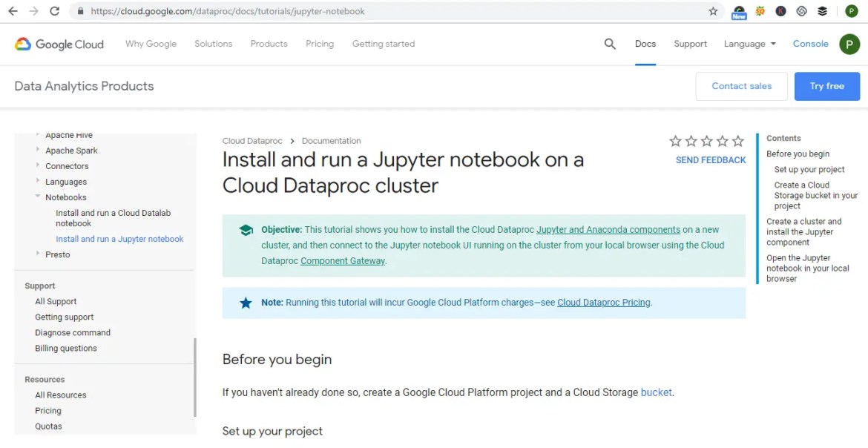This screenshot has height=448, width=868.
Task: Rate page four stars
Action: pyautogui.click(x=722, y=141)
